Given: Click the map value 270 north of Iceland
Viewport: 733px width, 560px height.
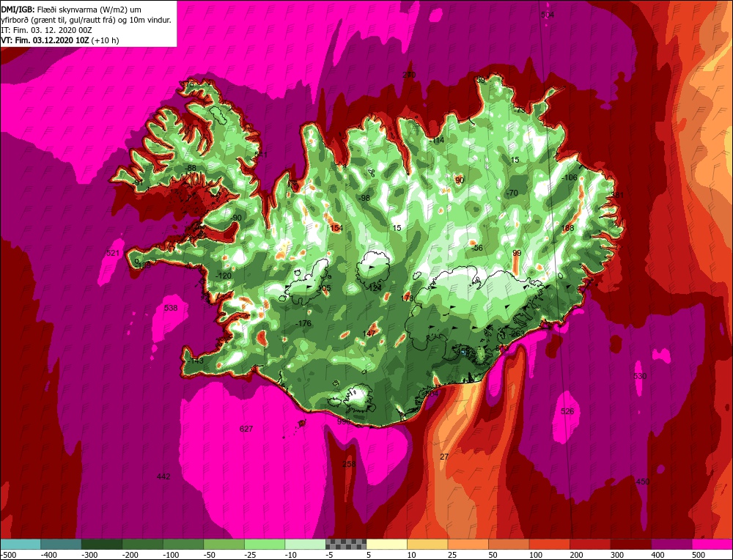Looking at the screenshot, I should pos(409,75).
